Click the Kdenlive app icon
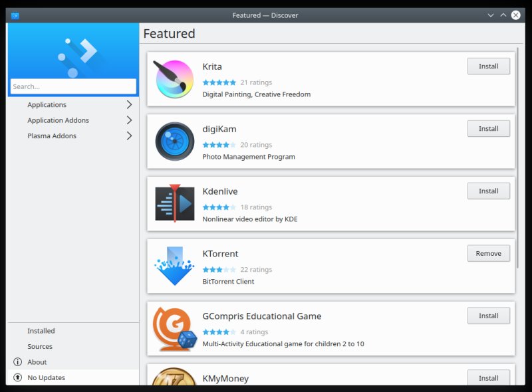Viewport: 532px width, 392px height. (175, 203)
